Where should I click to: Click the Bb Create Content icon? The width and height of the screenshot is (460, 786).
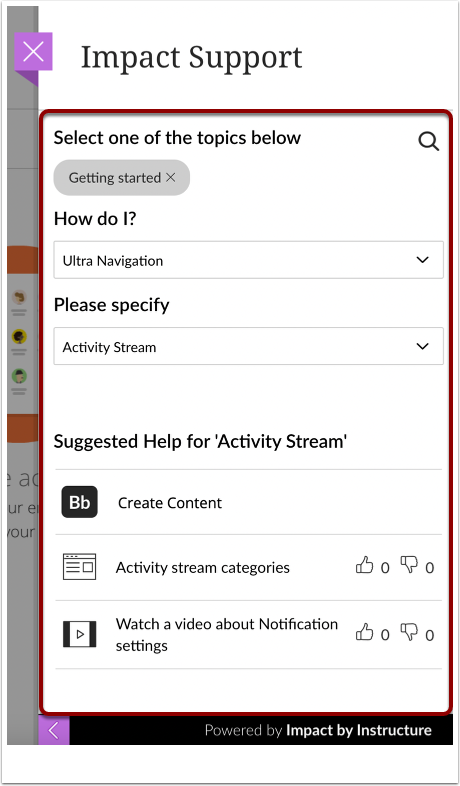[80, 502]
